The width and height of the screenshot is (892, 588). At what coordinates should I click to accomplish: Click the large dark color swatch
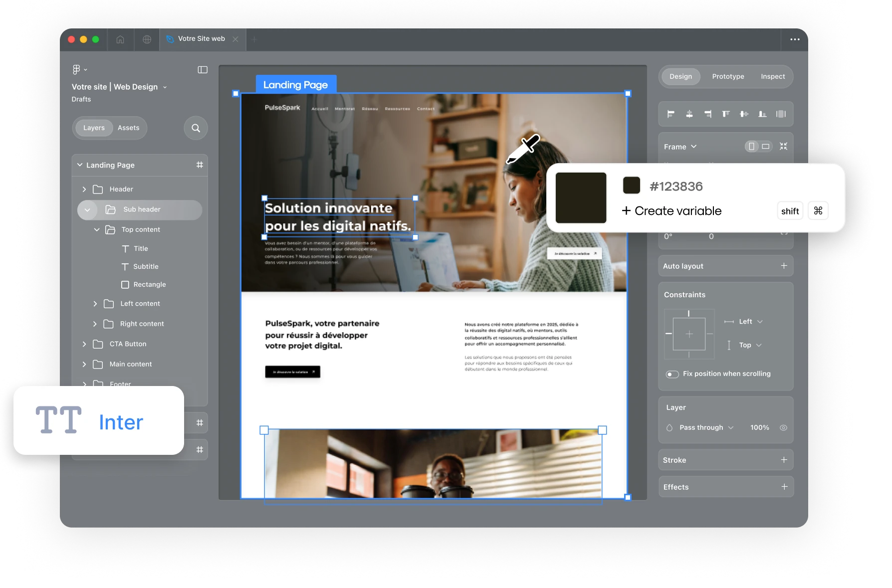pos(581,197)
